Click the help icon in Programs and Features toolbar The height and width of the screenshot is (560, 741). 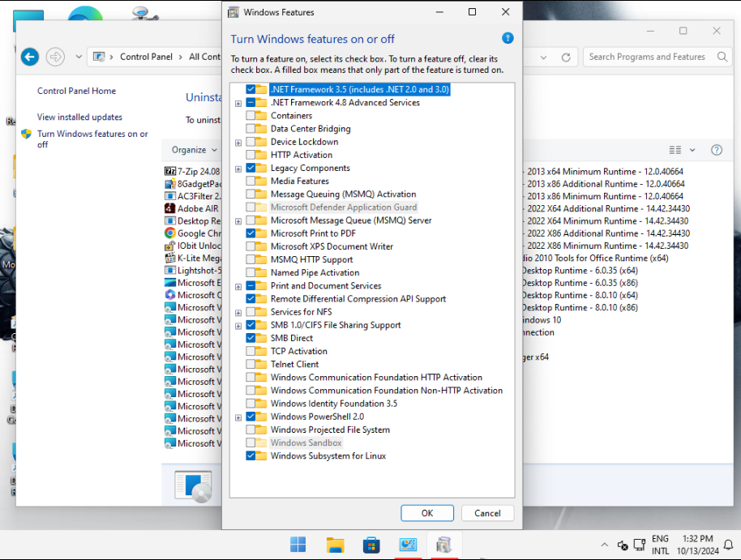[x=717, y=150]
